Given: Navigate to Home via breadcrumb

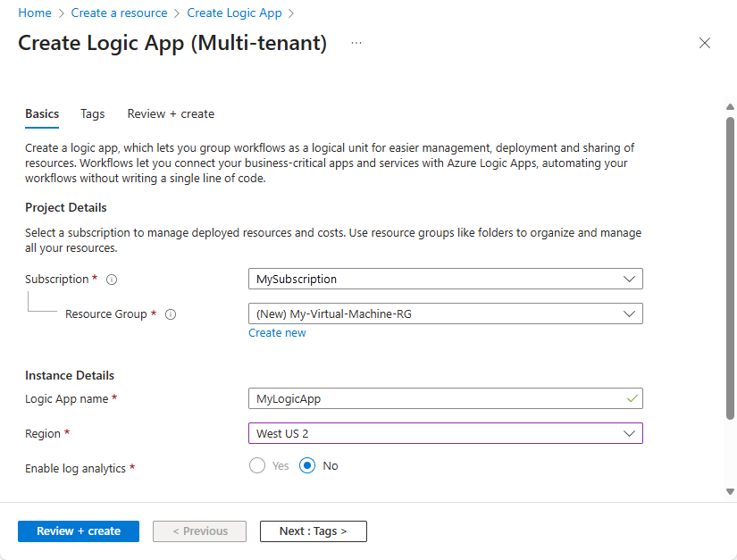Looking at the screenshot, I should (x=35, y=13).
